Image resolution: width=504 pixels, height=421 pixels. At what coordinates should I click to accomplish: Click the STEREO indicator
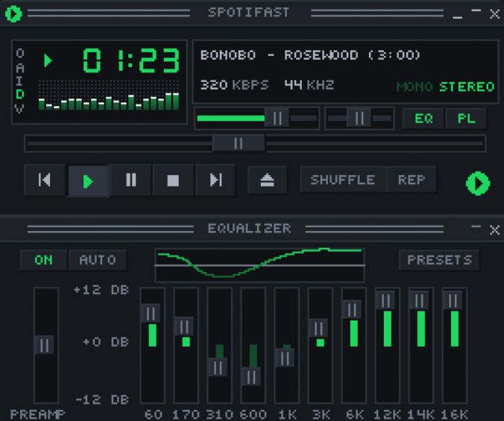[x=467, y=86]
